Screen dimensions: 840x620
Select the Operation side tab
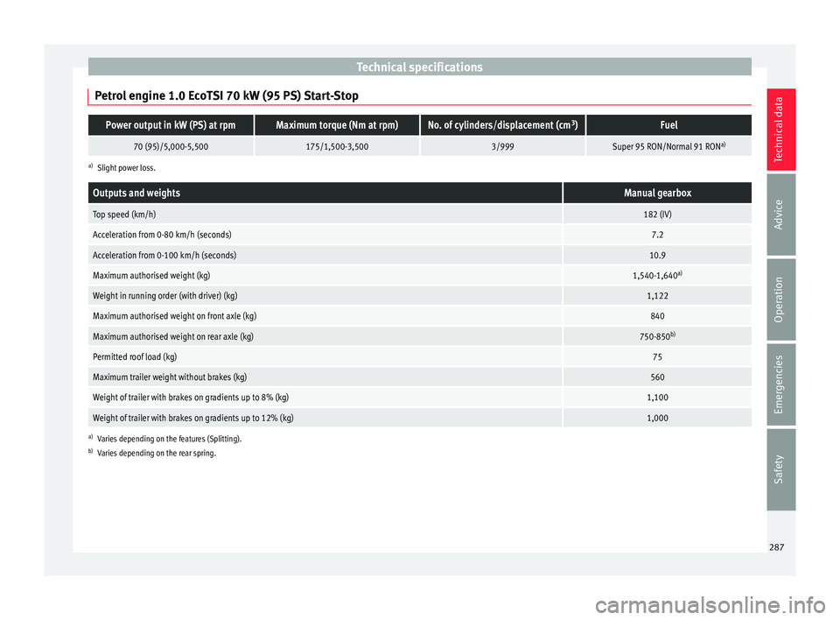pos(780,299)
